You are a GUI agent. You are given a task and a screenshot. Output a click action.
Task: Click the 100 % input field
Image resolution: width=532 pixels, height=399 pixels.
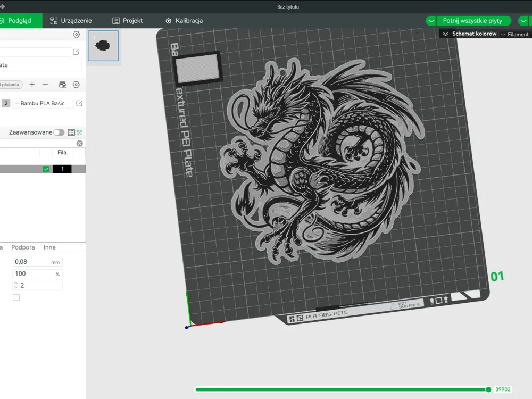click(37, 274)
